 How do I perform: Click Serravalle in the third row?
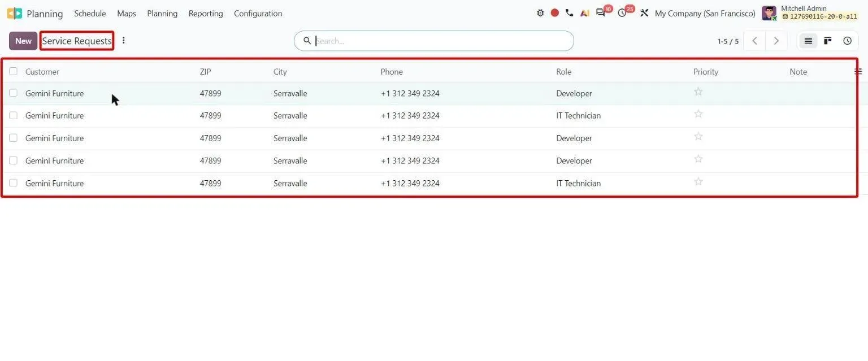[290, 138]
